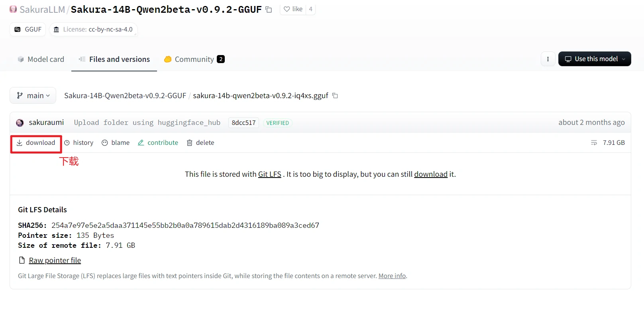The height and width of the screenshot is (316, 644).
Task: Like the Sakura-14B model
Action: tap(293, 9)
